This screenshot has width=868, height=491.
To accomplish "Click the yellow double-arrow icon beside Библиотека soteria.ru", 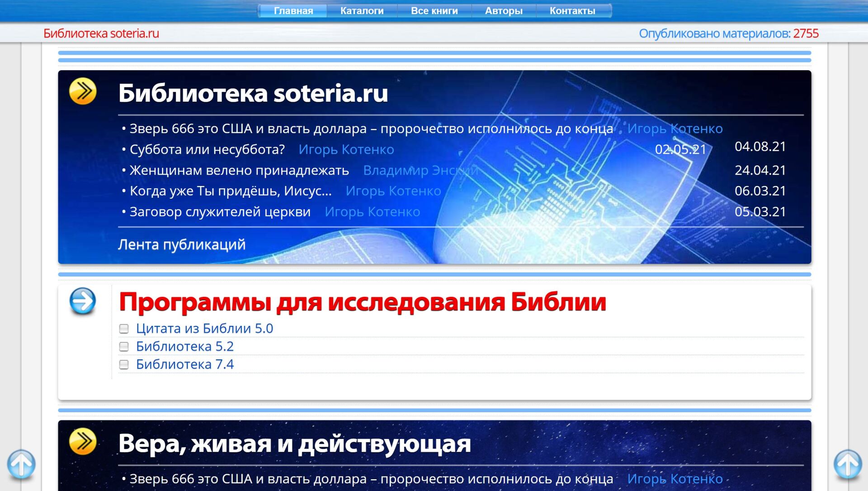I will click(x=83, y=91).
